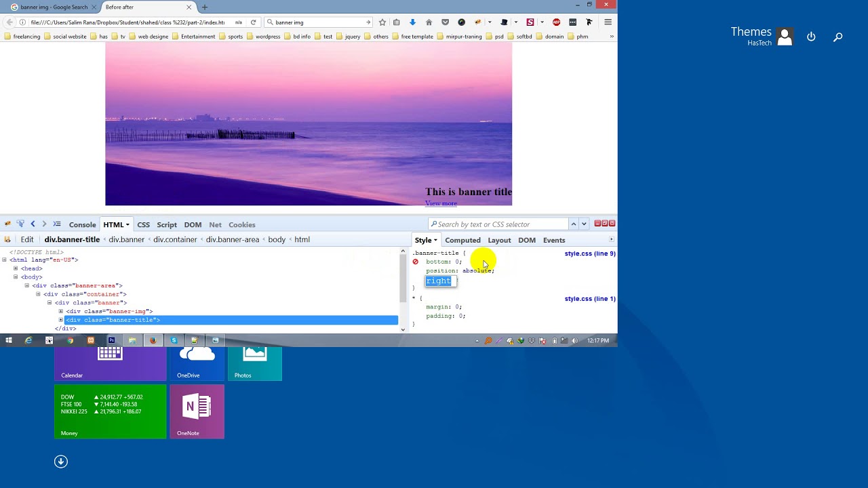
Task: Open the Firebug command line icon
Action: (x=57, y=224)
